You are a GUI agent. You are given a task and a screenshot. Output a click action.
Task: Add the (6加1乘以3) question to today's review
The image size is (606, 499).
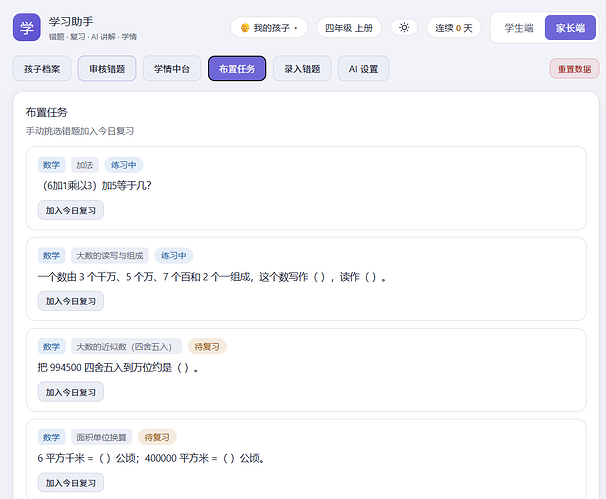click(71, 210)
